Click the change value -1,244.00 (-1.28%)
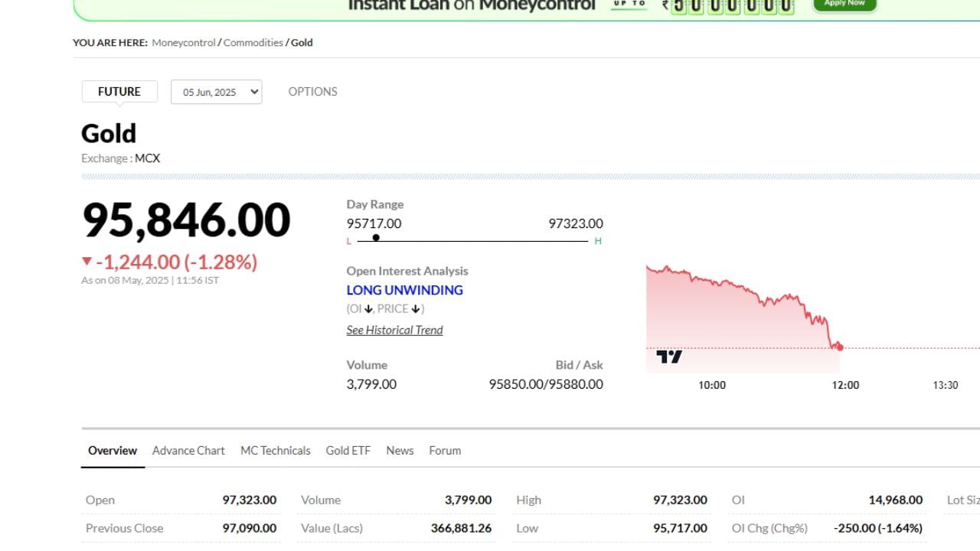The image size is (980, 551). (176, 262)
